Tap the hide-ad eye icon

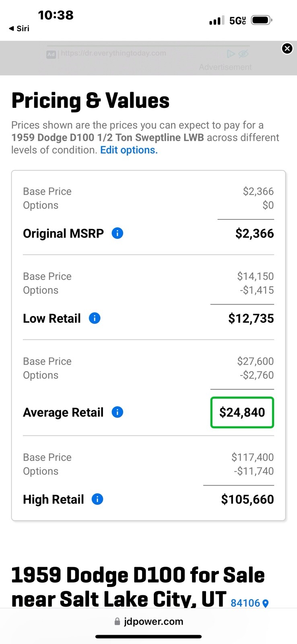pos(243,54)
